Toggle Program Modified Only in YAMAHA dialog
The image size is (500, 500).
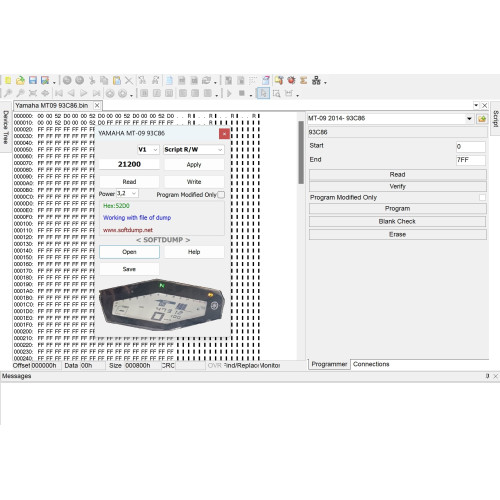coord(221,195)
